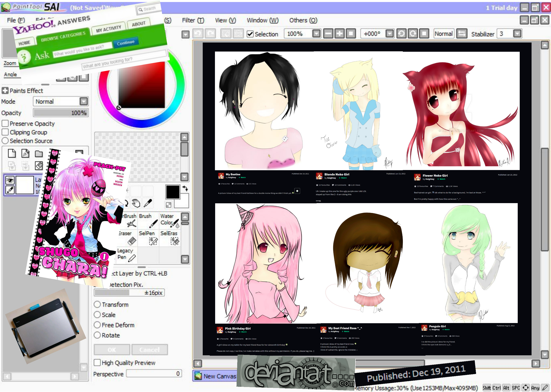551x392 pixels.
Task: Open the 100% zoom level dropdown
Action: click(x=316, y=34)
